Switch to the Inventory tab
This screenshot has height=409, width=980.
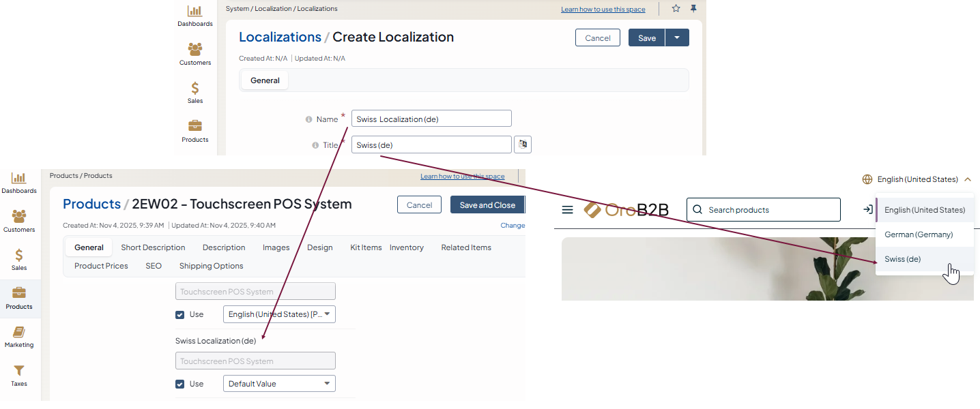[x=406, y=247]
